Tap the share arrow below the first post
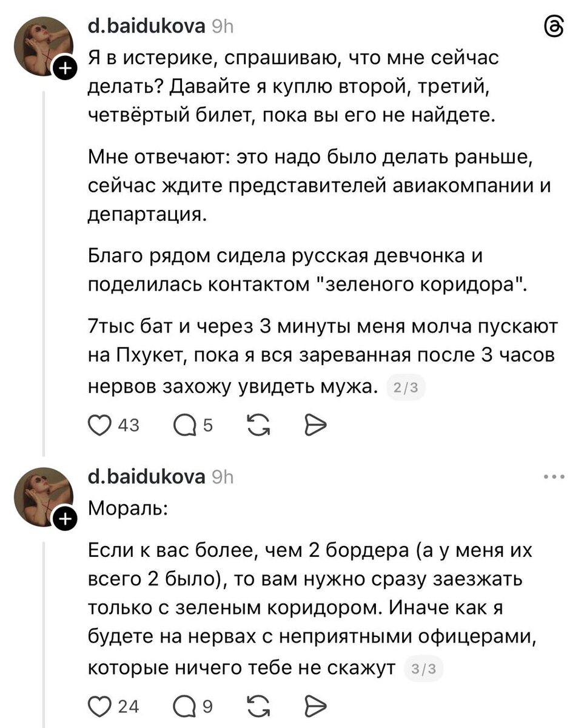The image size is (587, 728). (x=315, y=425)
